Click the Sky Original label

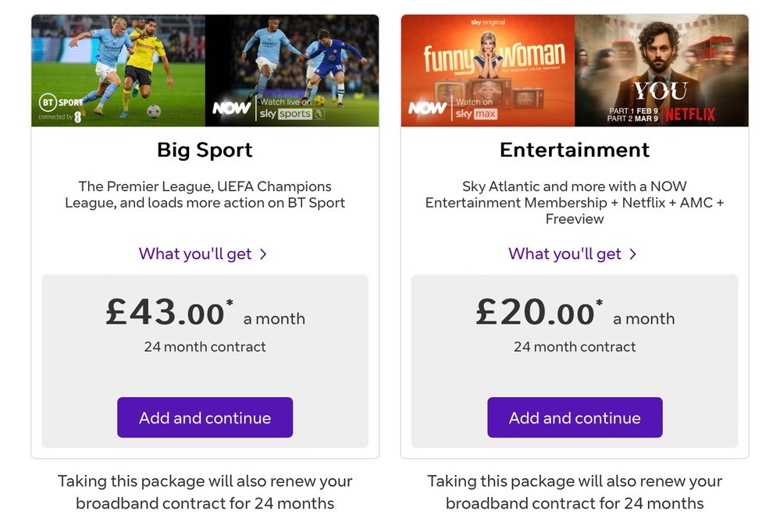[487, 21]
